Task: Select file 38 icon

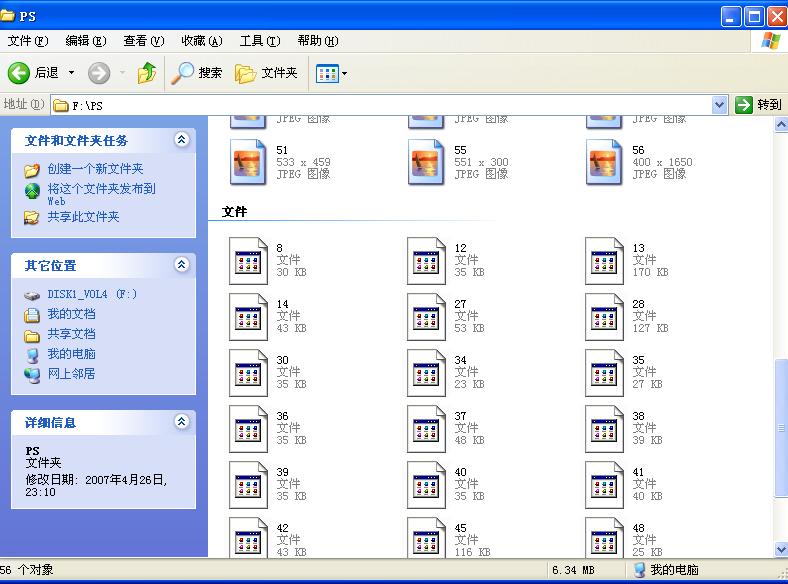Action: 604,429
